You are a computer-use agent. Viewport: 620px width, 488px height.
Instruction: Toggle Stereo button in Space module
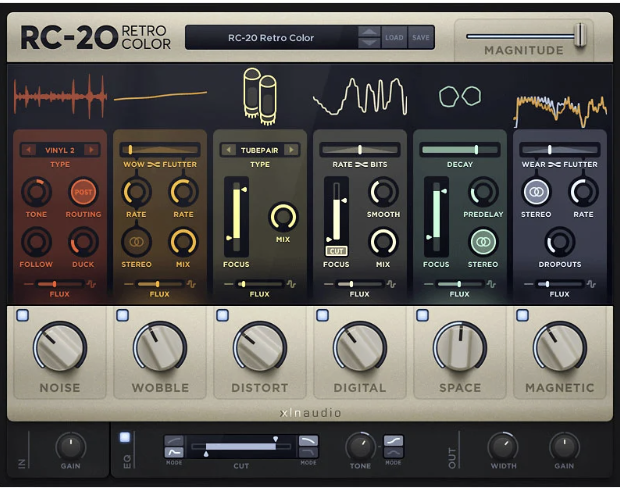coord(483,242)
